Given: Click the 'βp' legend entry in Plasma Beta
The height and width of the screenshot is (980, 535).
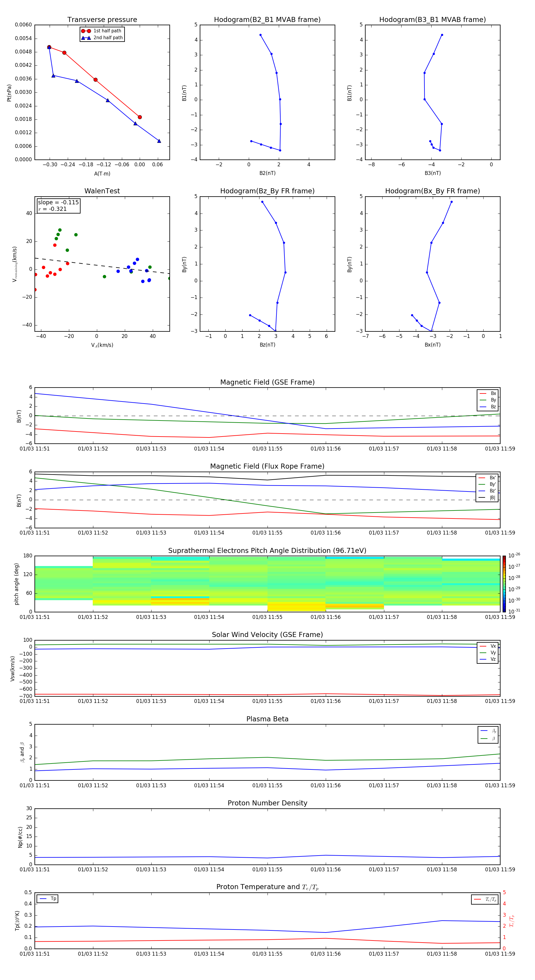Looking at the screenshot, I should click(489, 731).
